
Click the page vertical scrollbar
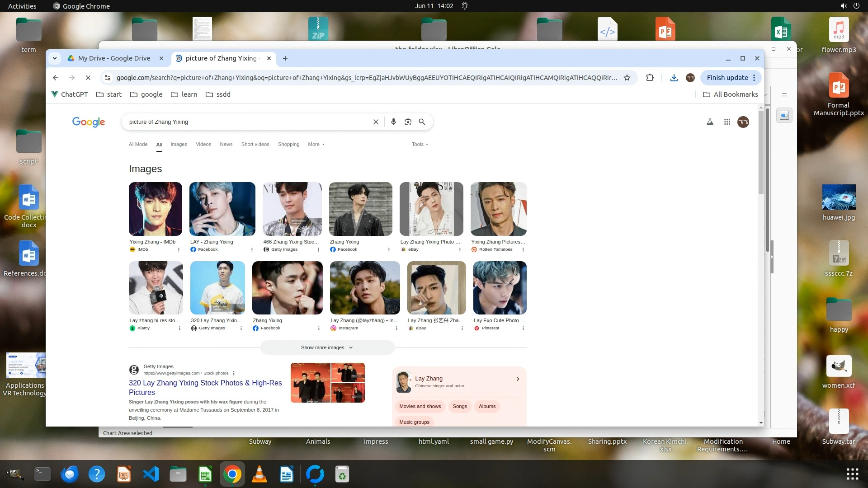click(x=761, y=154)
